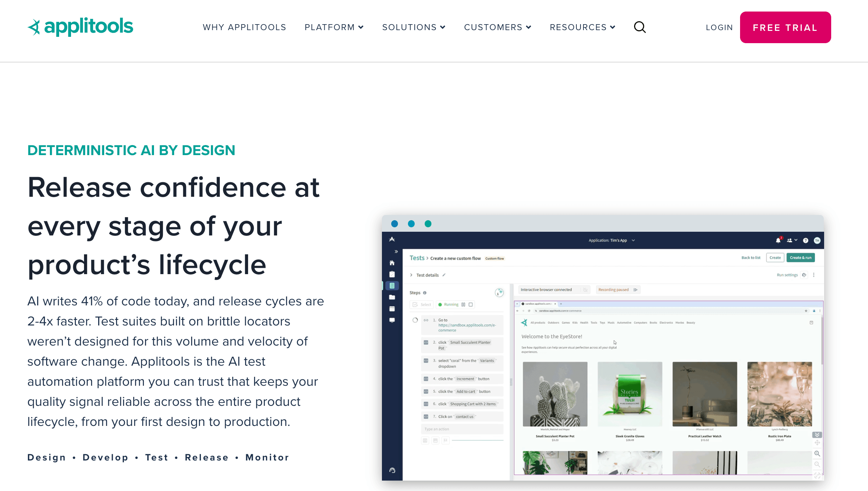Open the site search magnifier icon
The width and height of the screenshot is (868, 491).
click(x=640, y=27)
